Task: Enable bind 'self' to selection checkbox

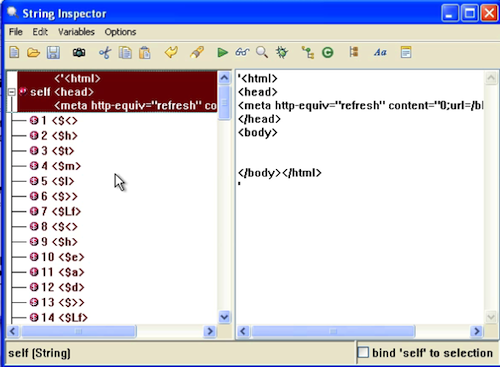Action: 363,352
